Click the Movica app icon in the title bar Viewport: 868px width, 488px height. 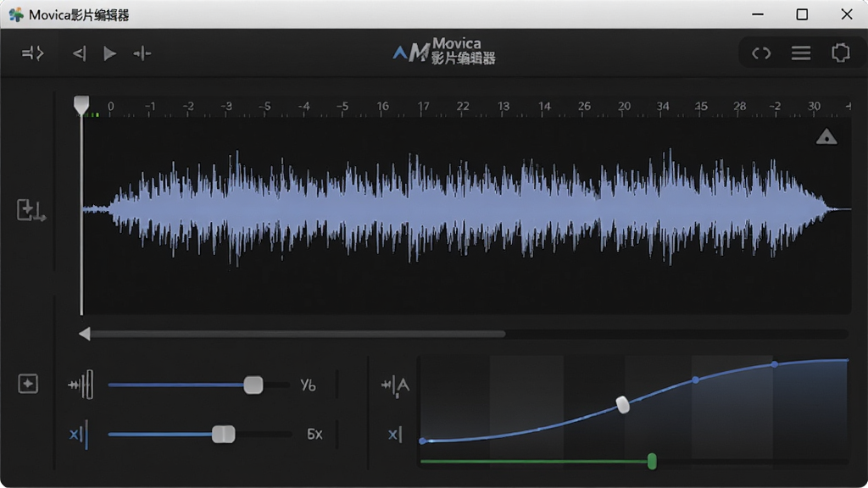tap(16, 14)
